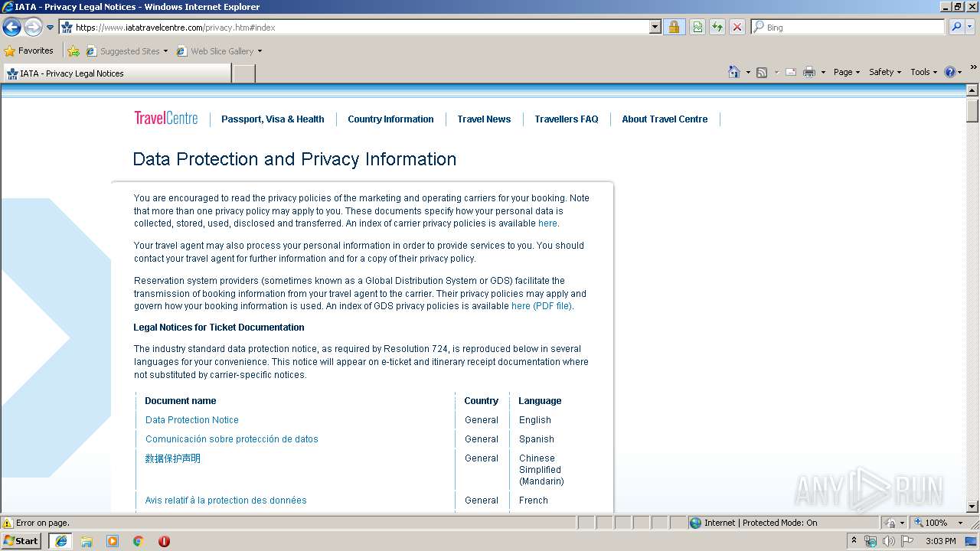Open the Chinese data protection notice link
Image resolution: width=980 pixels, height=551 pixels.
[173, 458]
